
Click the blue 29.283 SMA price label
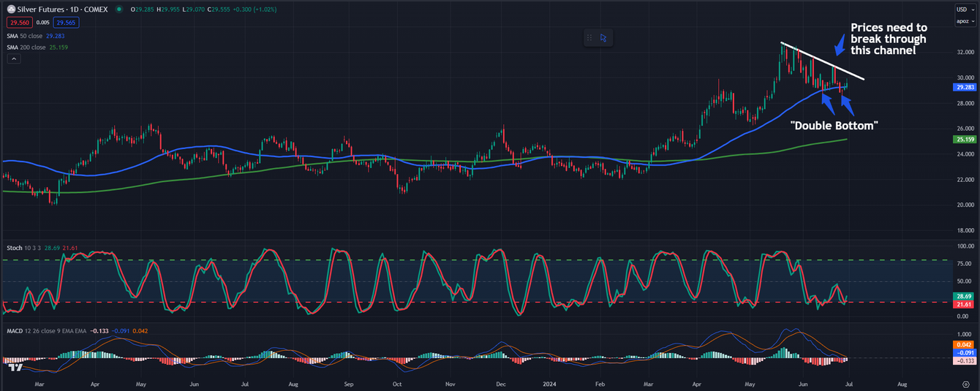point(965,87)
